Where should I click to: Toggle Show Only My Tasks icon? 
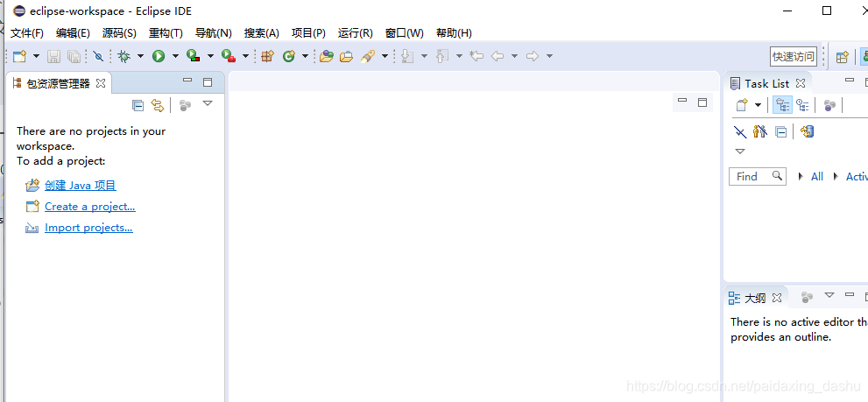click(760, 131)
